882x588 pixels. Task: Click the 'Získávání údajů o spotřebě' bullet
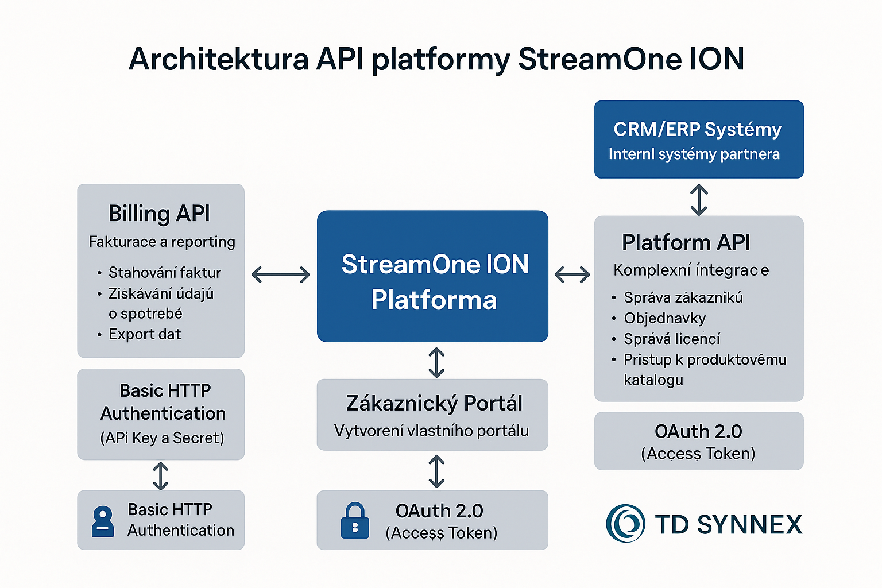click(x=161, y=303)
